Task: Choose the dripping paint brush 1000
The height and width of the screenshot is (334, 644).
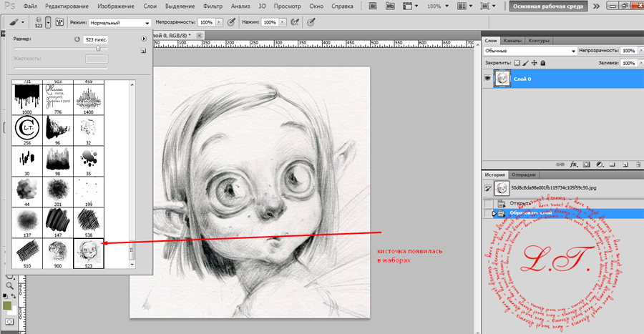Action: [27, 99]
